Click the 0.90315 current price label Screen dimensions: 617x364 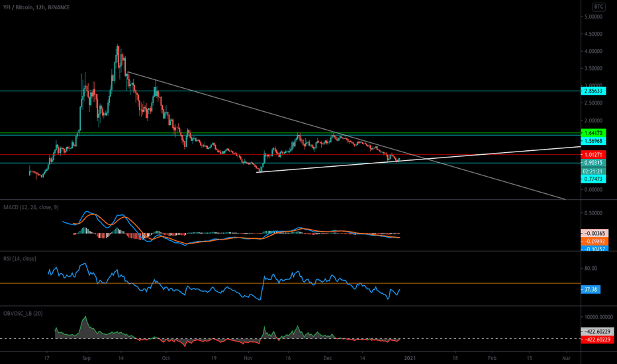(x=593, y=163)
